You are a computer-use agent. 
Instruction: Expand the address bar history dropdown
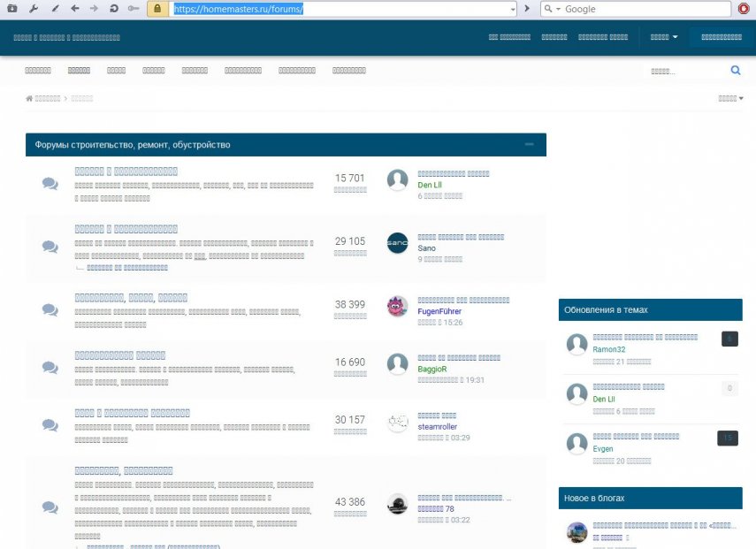coord(513,9)
